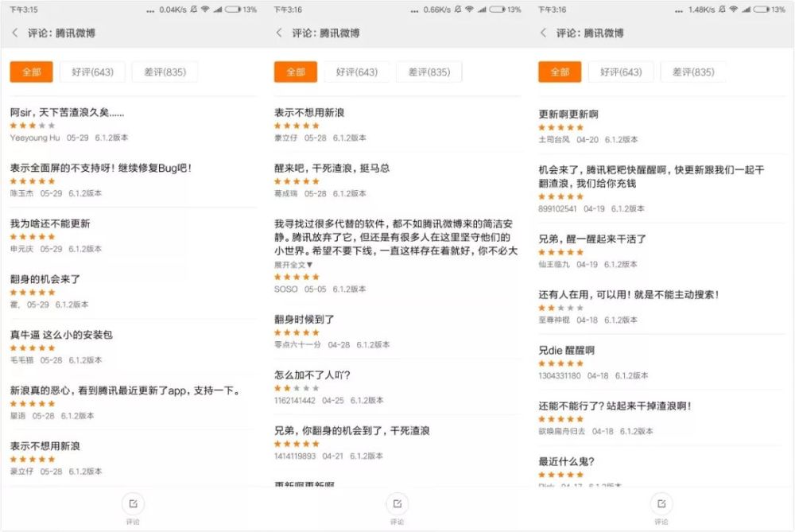Tap back arrow in the 0.04K/s screen

pyautogui.click(x=14, y=33)
